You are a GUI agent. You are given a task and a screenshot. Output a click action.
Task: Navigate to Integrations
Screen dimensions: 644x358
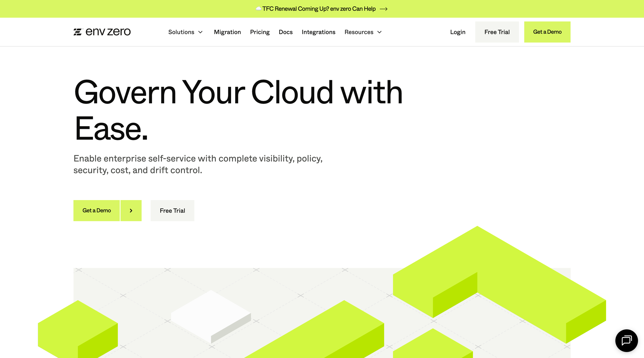318,32
